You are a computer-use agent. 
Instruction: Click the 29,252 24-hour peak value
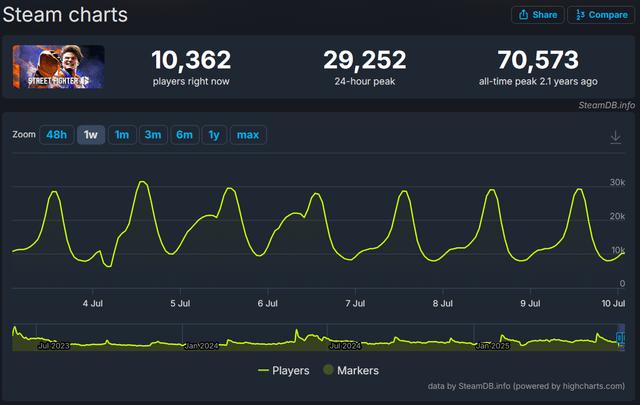pyautogui.click(x=365, y=60)
